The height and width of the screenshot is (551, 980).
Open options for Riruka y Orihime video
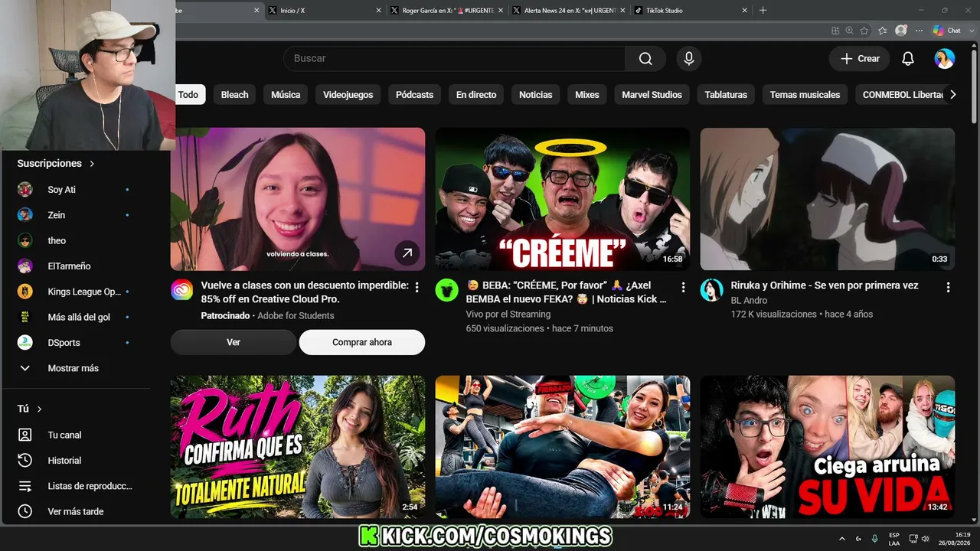click(948, 287)
